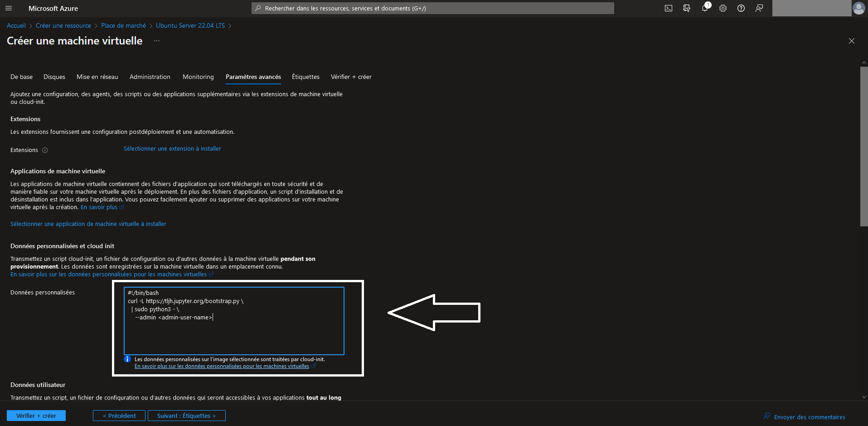Click the scrollbar down arrow
Viewport: 868px width, 426px height.
(x=864, y=397)
